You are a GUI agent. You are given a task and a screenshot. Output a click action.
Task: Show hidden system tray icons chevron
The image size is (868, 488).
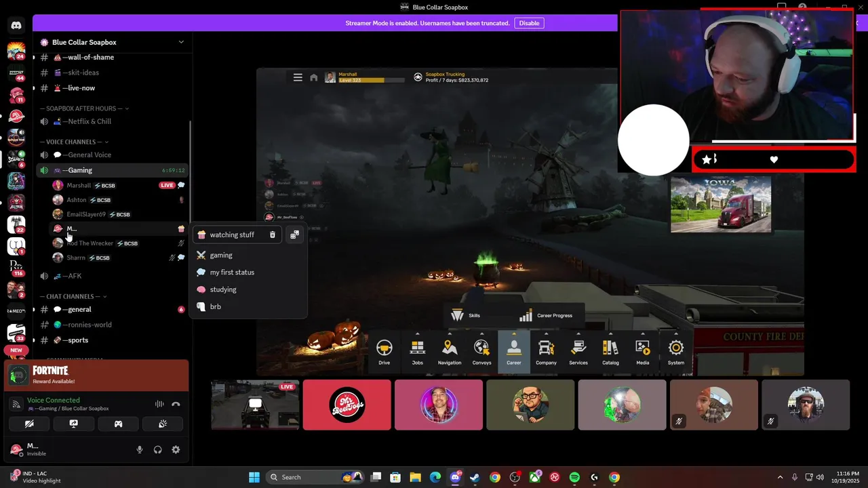780,477
